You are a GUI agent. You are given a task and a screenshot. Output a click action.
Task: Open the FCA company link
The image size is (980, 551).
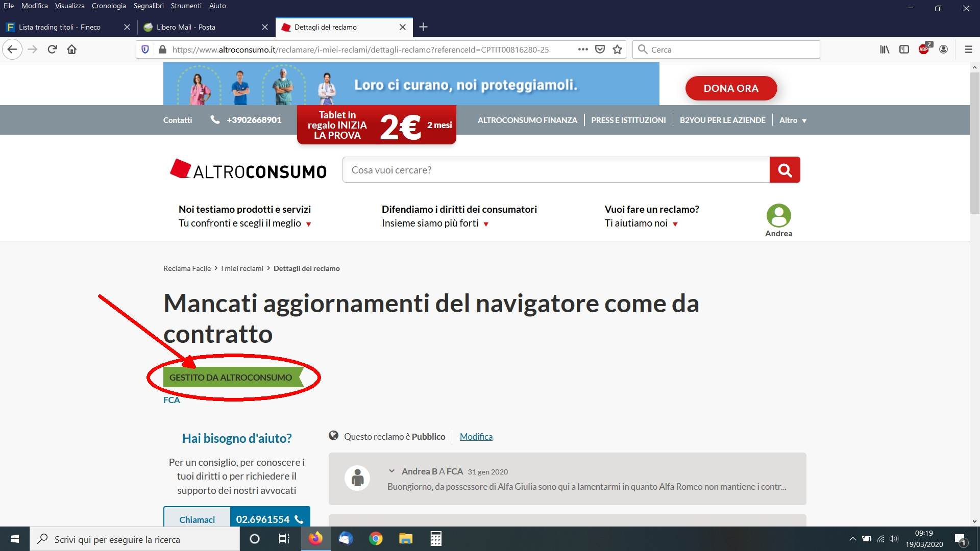[171, 400]
